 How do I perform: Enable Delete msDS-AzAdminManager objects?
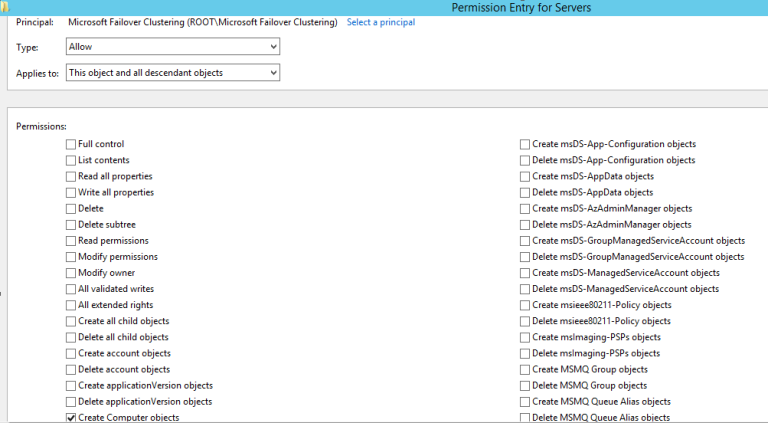point(525,225)
